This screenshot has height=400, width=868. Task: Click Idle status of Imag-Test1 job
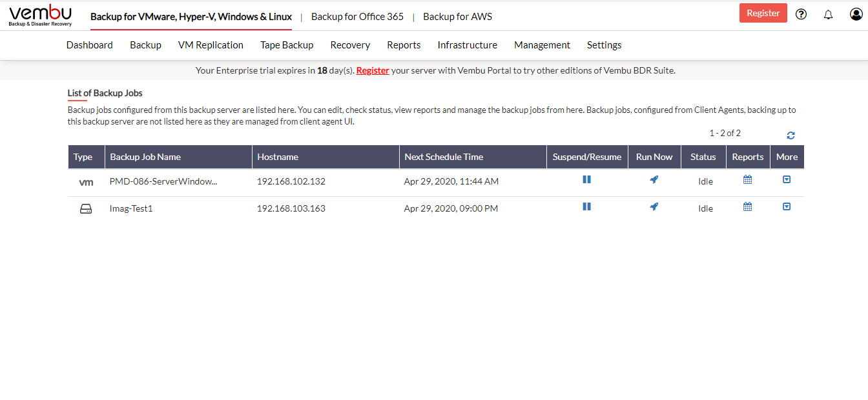pos(705,209)
